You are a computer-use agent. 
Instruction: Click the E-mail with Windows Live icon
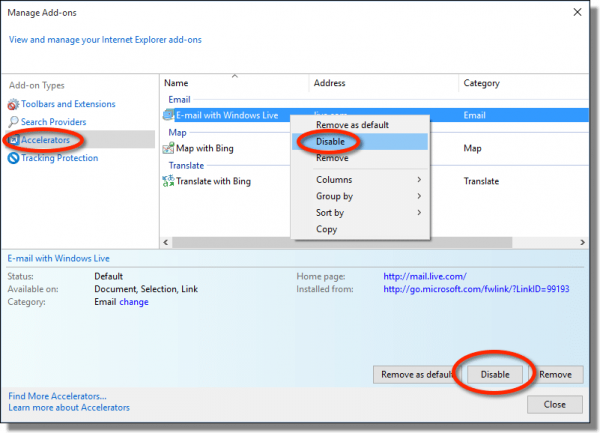pos(168,115)
